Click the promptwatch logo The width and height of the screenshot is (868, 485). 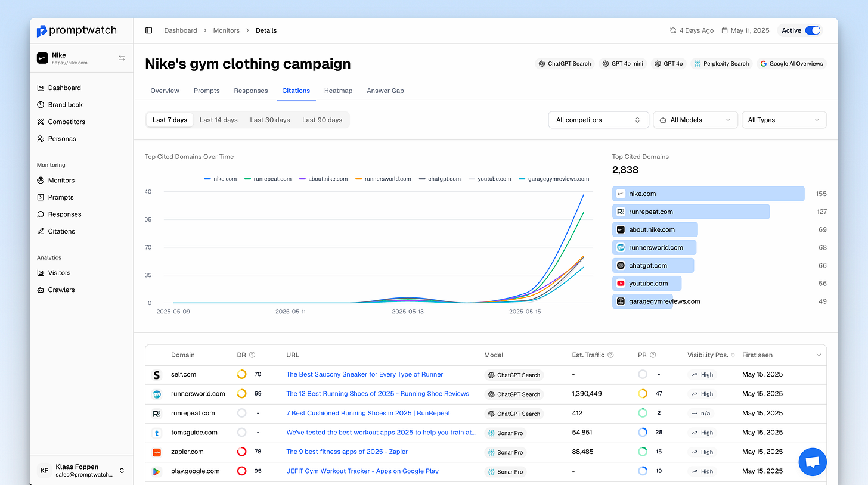pyautogui.click(x=76, y=30)
